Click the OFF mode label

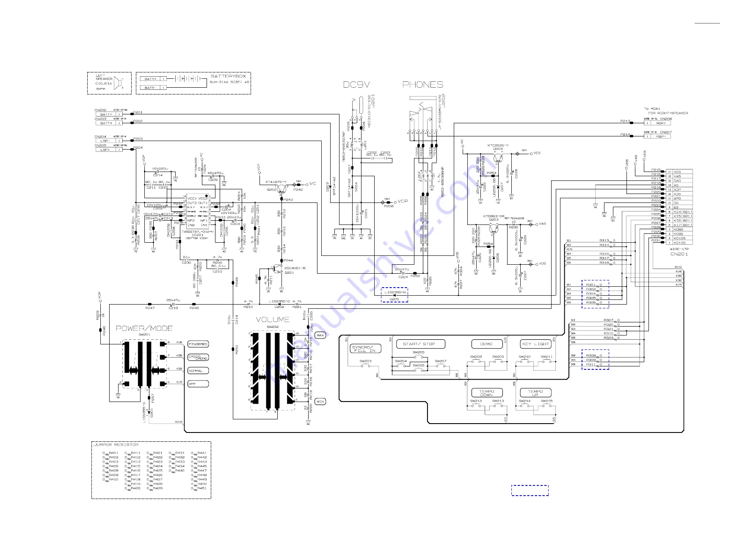point(198,384)
